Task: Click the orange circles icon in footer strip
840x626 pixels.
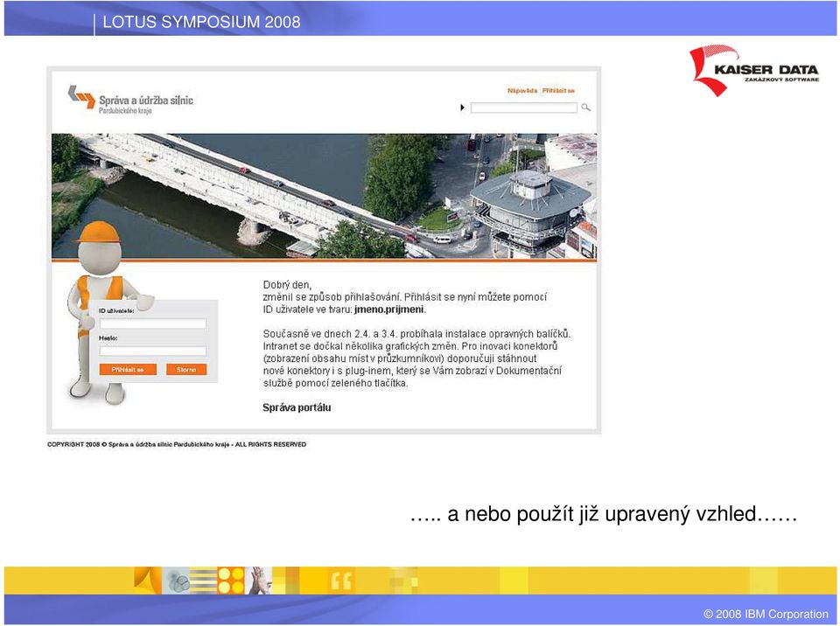Action: click(x=231, y=581)
